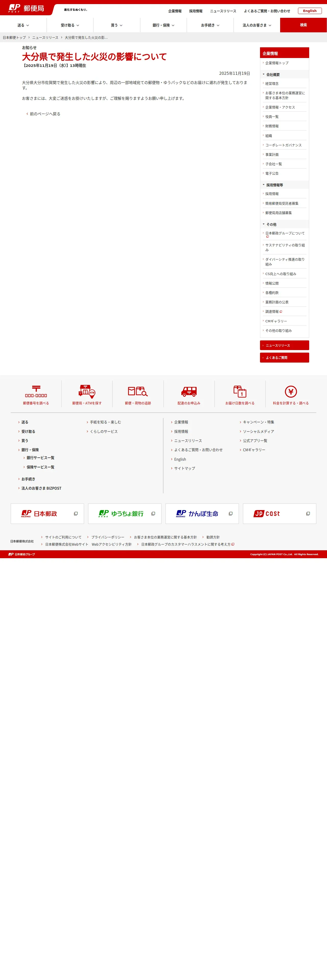Expand the 法人のお客さま navigation menu

click(257, 25)
